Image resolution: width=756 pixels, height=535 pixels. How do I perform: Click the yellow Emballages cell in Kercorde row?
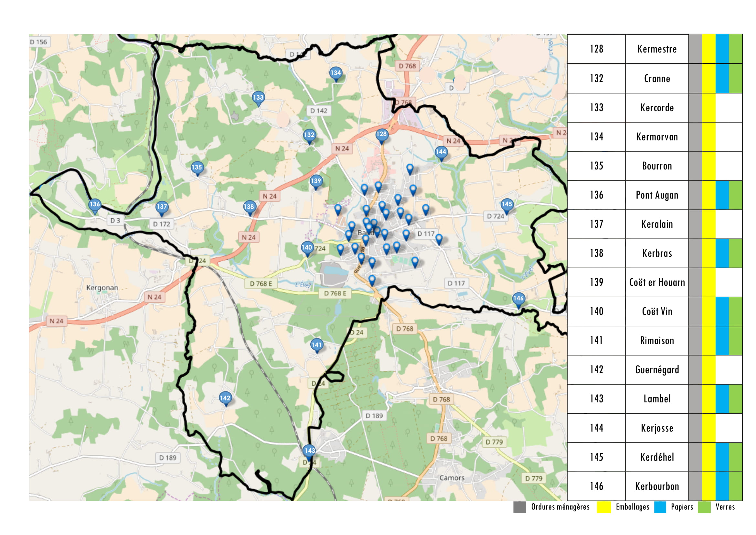[x=708, y=108]
